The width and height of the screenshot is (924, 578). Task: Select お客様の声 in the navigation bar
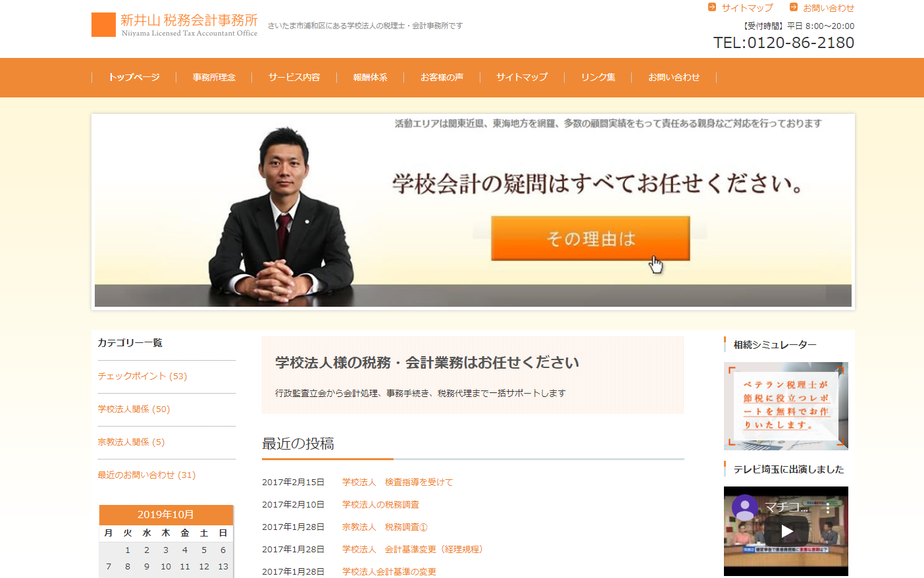coord(442,77)
